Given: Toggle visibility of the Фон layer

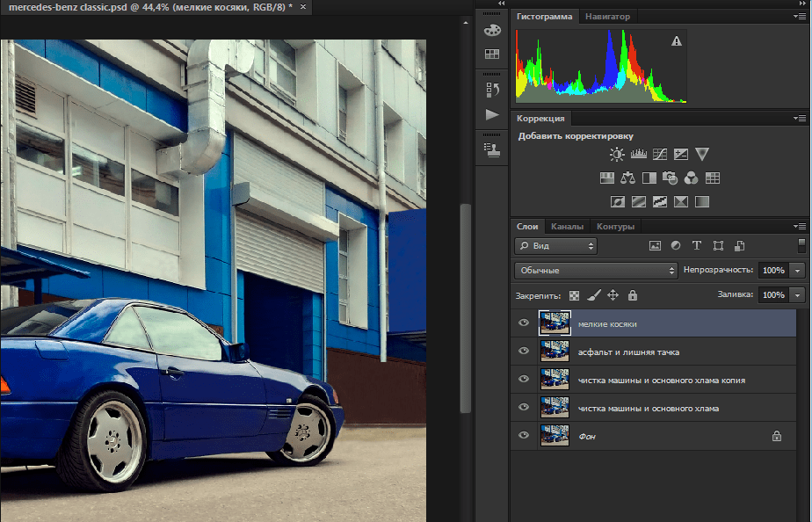Looking at the screenshot, I should tap(524, 435).
